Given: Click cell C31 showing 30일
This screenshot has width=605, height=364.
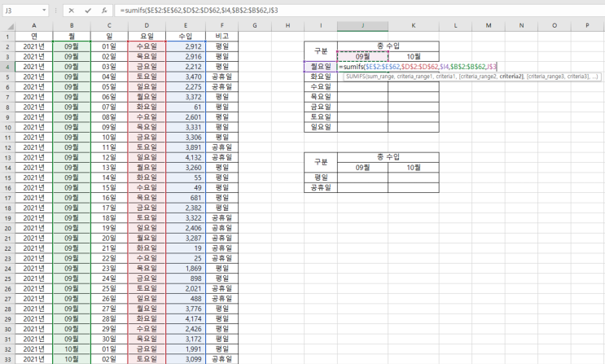Looking at the screenshot, I should [x=109, y=339].
